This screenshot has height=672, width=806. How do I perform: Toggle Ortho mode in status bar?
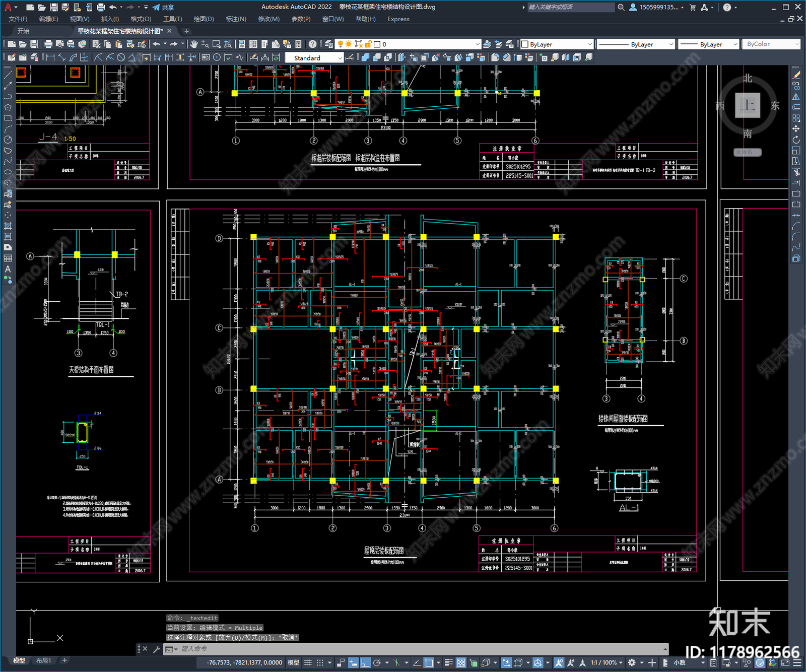[365, 662]
